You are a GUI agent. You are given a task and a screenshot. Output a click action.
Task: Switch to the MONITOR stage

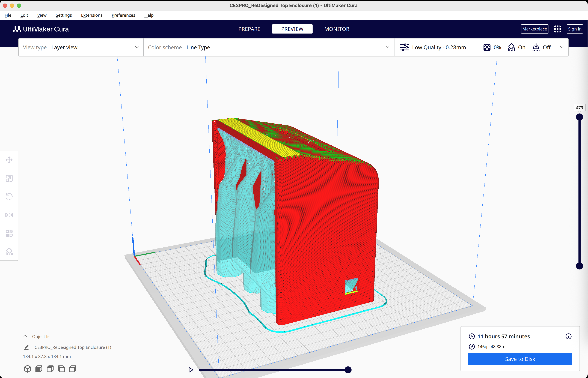(337, 29)
